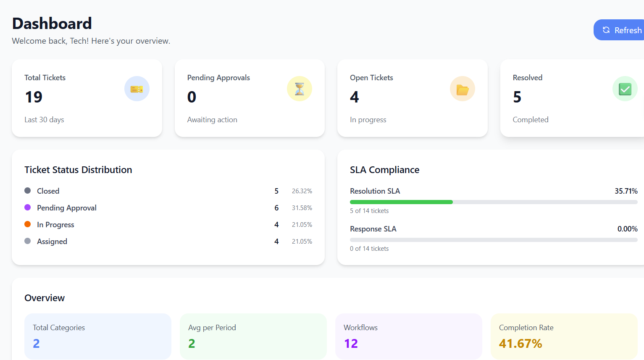Image resolution: width=644 pixels, height=360 pixels.
Task: Click the Resolution SLA progress bar
Action: point(493,202)
